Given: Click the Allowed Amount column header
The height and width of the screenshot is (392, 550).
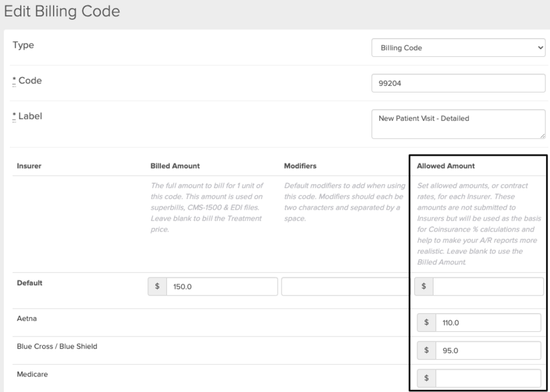Looking at the screenshot, I should 445,166.
